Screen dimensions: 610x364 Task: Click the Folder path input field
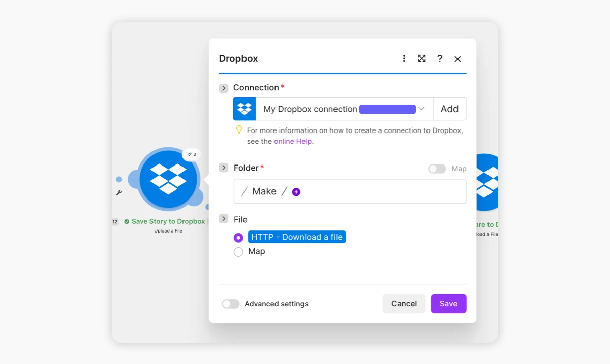point(350,191)
